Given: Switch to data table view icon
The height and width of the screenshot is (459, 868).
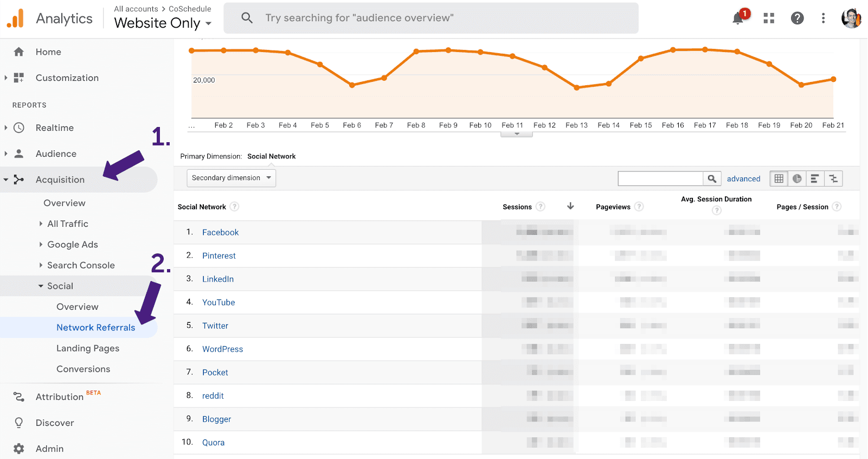Looking at the screenshot, I should click(779, 178).
